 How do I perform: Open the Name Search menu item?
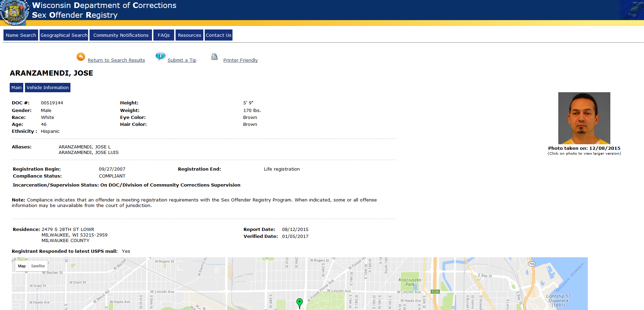[21, 35]
